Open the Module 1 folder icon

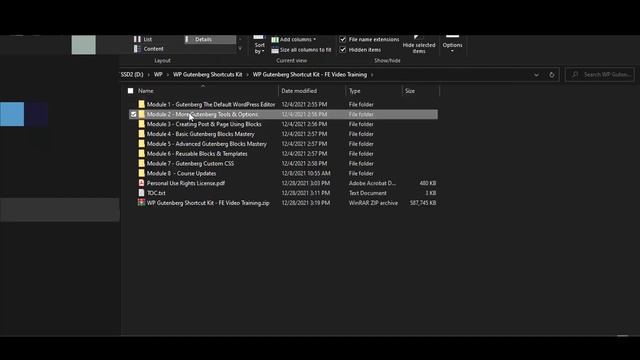[x=141, y=104]
